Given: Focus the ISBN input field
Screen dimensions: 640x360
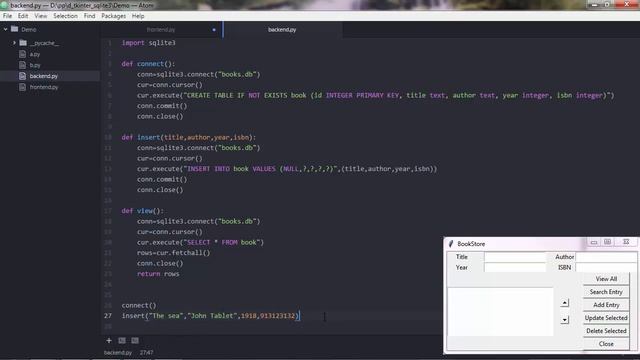Looking at the screenshot, I should [x=606, y=267].
